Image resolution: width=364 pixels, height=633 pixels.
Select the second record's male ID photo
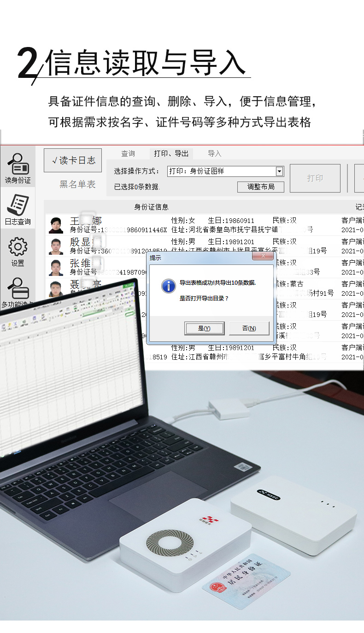(x=56, y=246)
